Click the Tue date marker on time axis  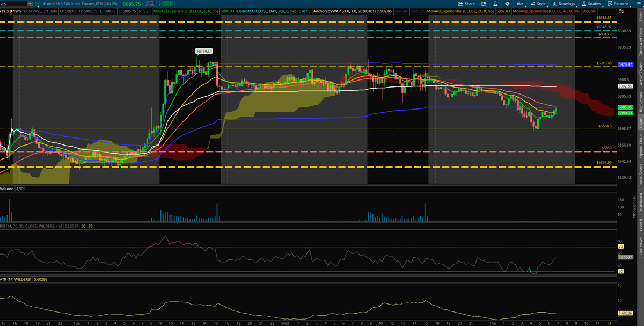click(77, 323)
